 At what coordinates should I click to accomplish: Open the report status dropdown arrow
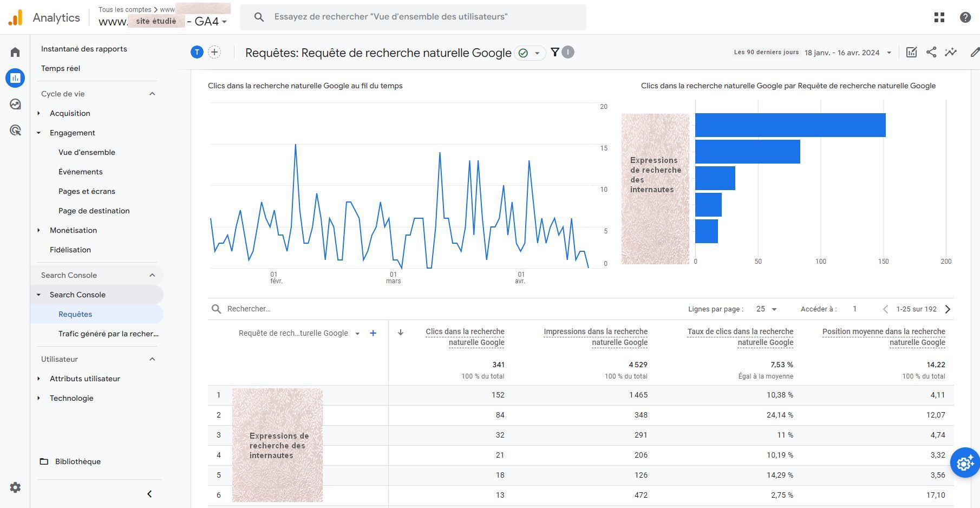click(x=537, y=53)
